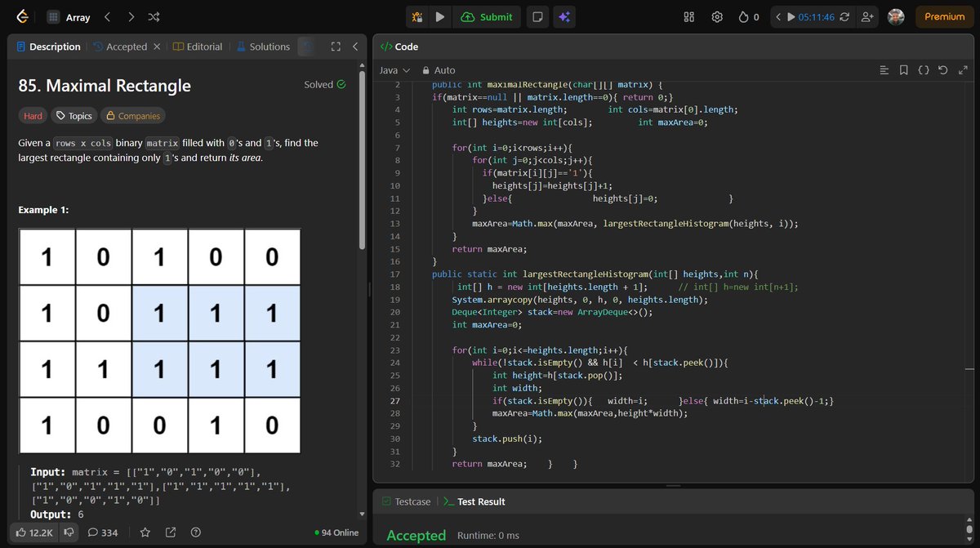Click the 94 Online indicator
980x548 pixels.
[x=336, y=532]
